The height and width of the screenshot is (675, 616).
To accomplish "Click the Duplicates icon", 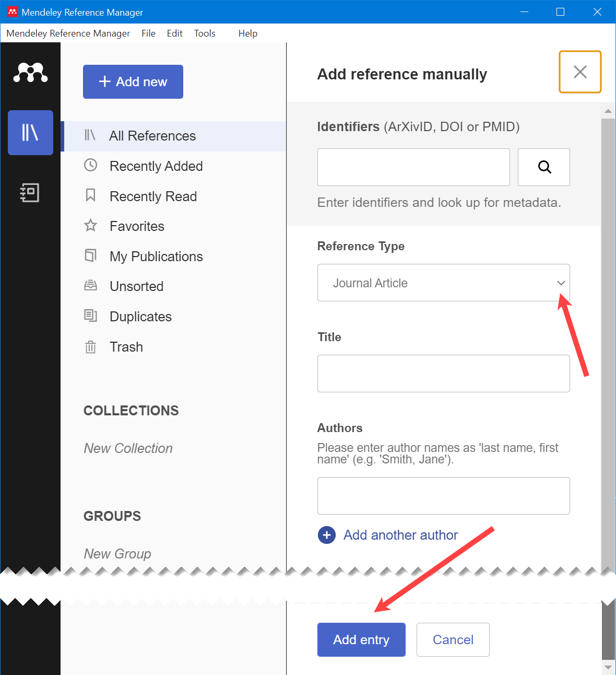I will (90, 316).
